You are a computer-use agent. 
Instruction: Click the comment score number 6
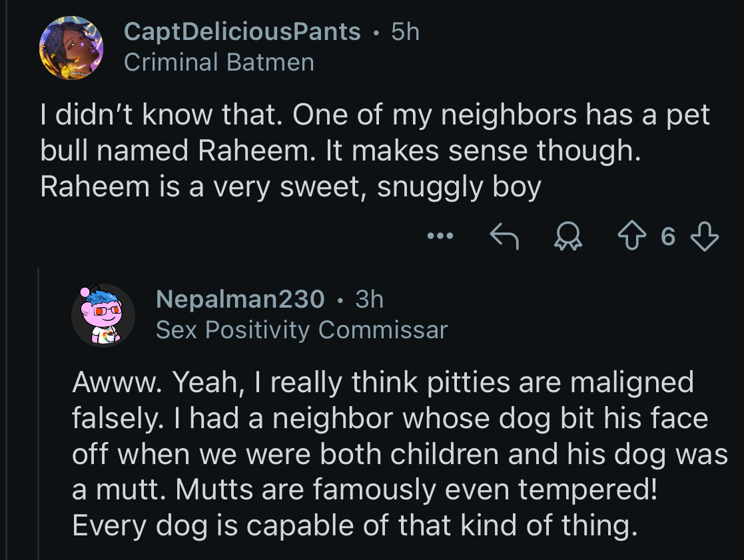tap(668, 236)
